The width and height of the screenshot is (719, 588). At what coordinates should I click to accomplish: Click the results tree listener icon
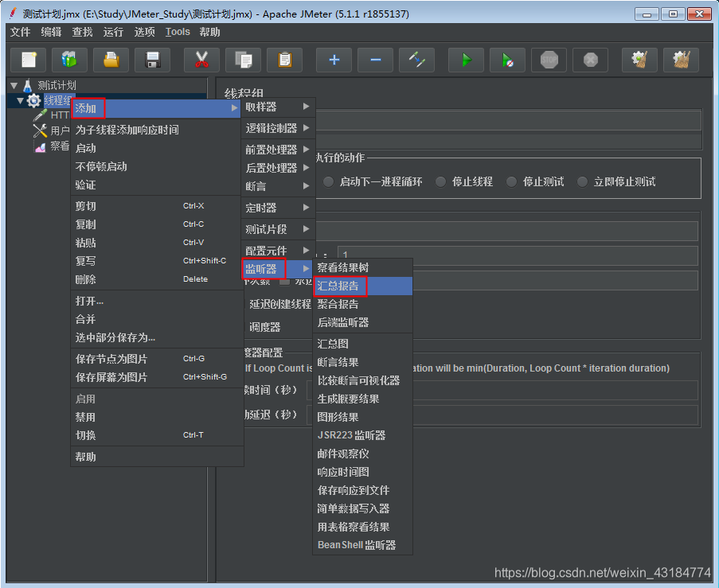pyautogui.click(x=41, y=146)
